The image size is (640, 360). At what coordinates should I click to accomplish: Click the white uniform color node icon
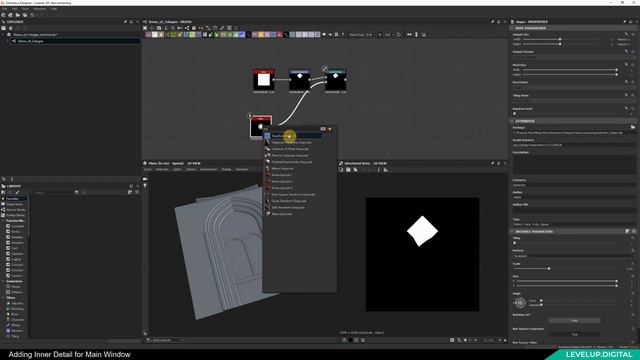click(155, 35)
